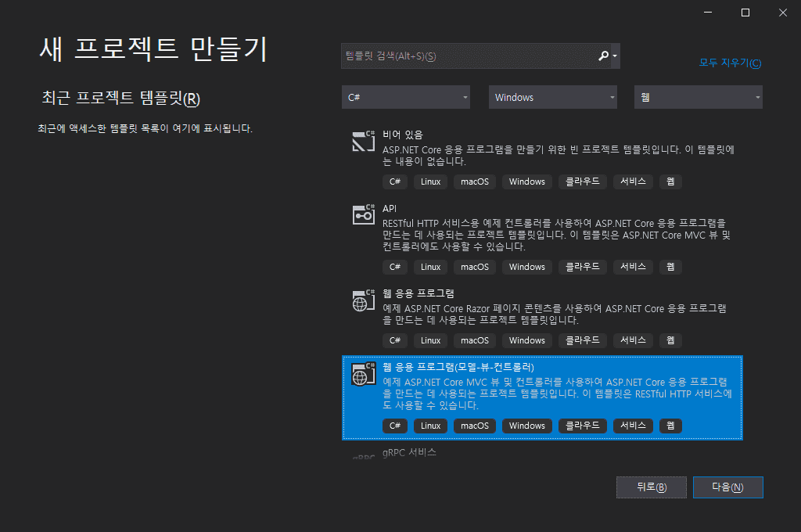Screen dimensions: 801x532
Task: Open the C# language filter dropdown
Action: [x=406, y=97]
